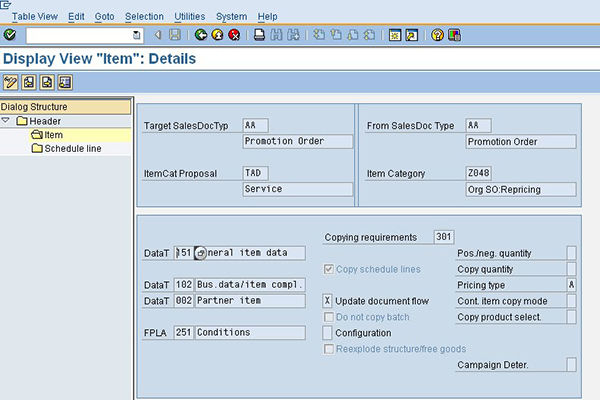This screenshot has height=400, width=600.
Task: Click the green Enter checkmark icon
Action: point(10,35)
